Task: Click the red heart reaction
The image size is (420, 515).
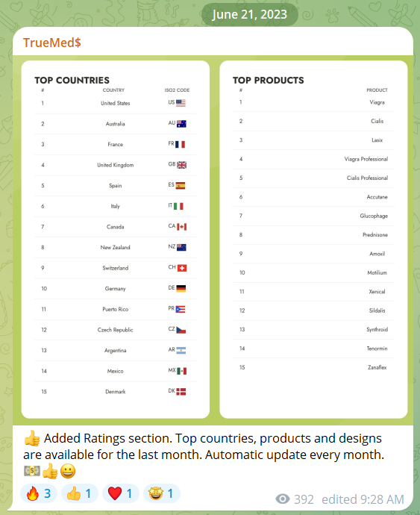Action: tap(121, 493)
